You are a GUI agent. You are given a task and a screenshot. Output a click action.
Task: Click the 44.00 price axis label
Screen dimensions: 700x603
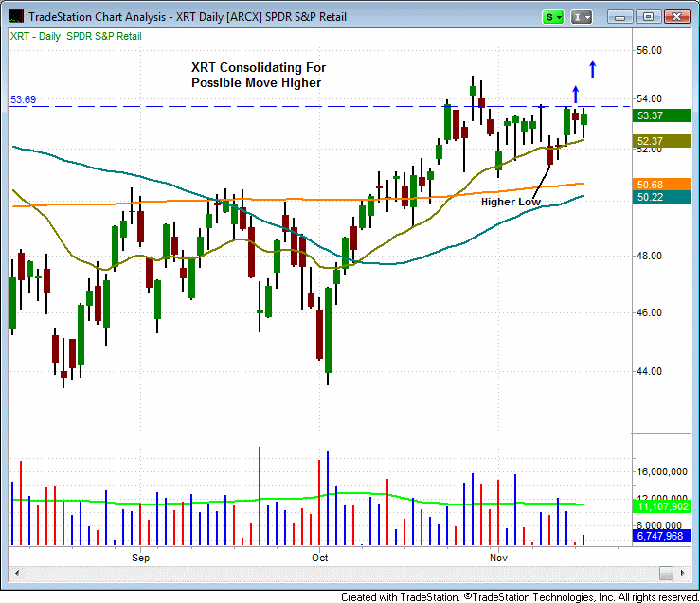[649, 371]
